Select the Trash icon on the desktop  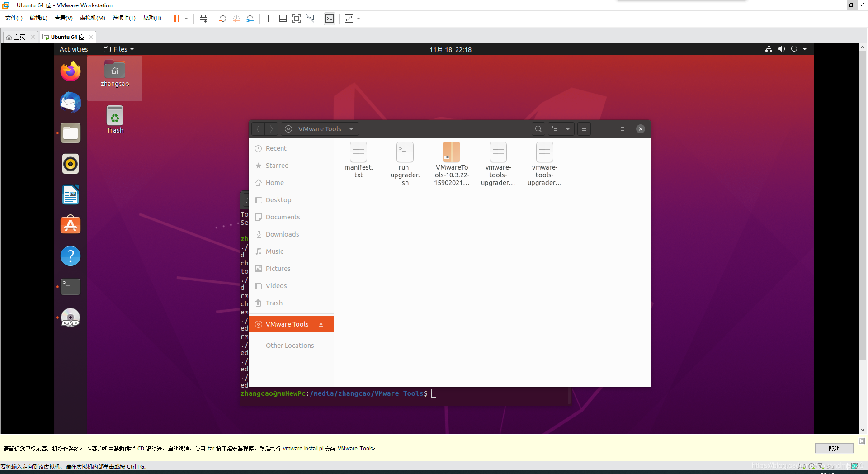(x=115, y=119)
